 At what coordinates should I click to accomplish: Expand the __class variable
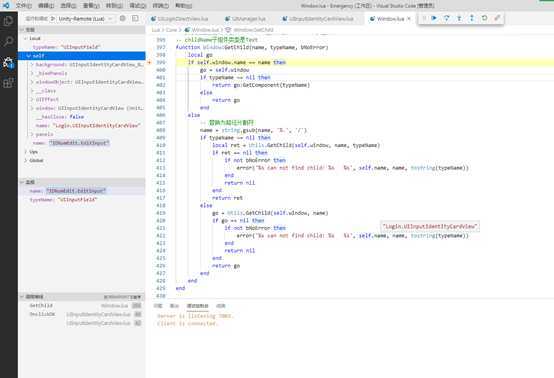[x=32, y=91]
